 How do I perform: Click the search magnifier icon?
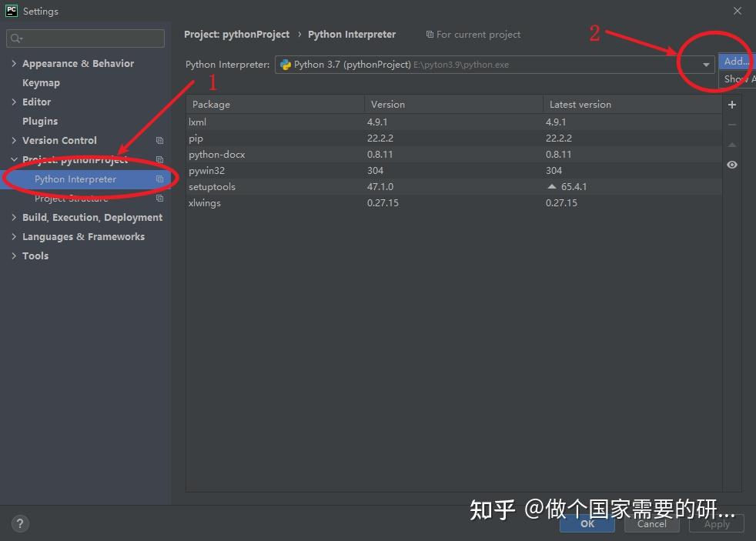(x=16, y=38)
